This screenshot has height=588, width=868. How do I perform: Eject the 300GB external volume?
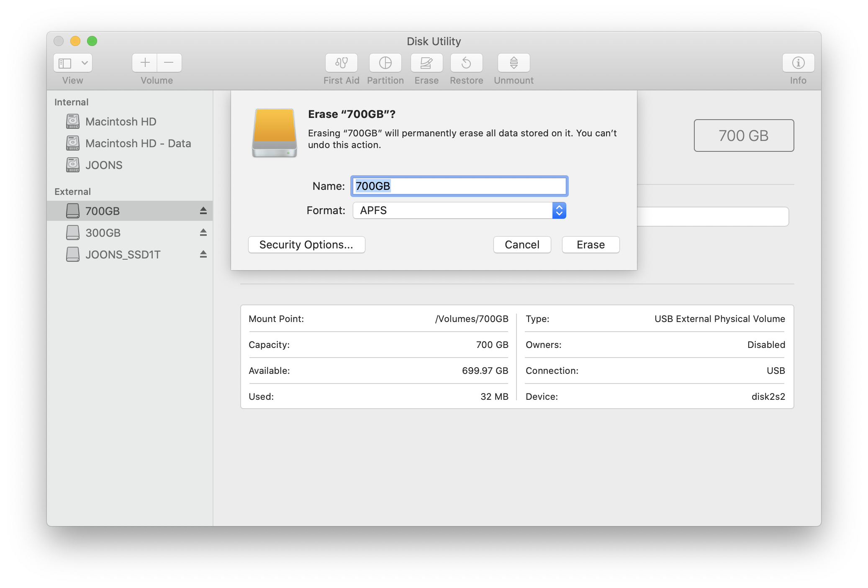203,233
